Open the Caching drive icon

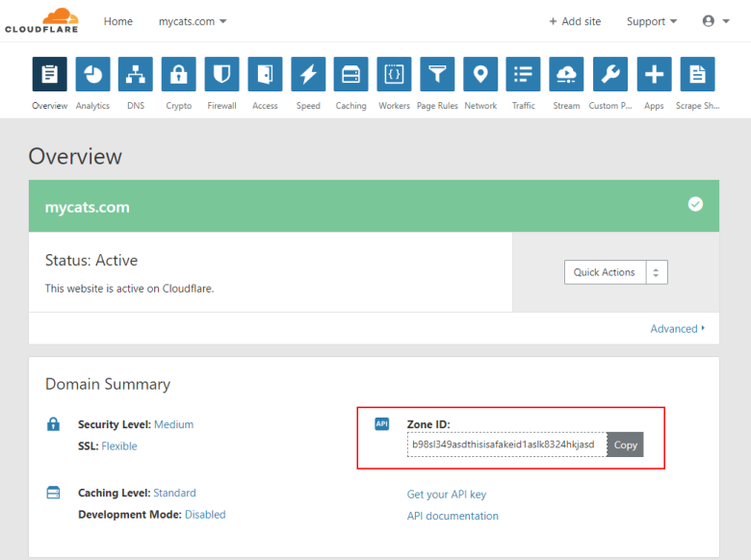click(351, 74)
